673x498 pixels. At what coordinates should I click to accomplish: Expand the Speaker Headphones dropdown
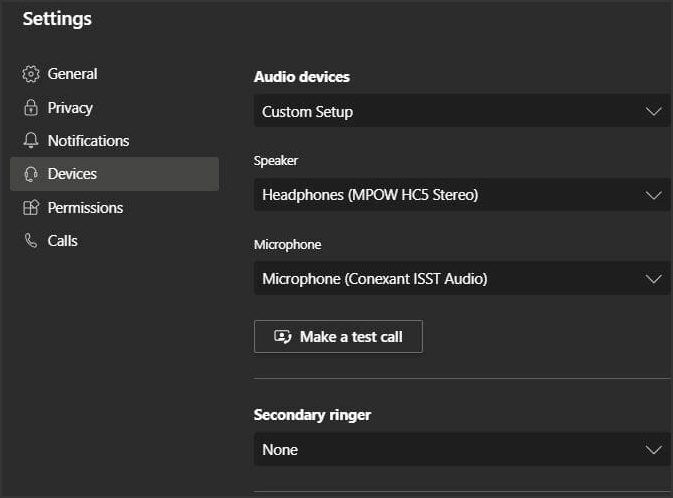(x=462, y=195)
